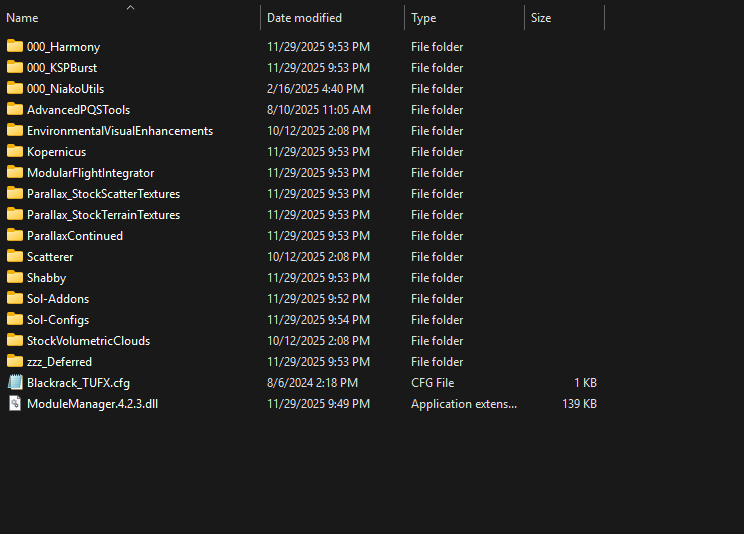Select the ModularFlightIntegrator folder name
Image resolution: width=744 pixels, height=534 pixels.
pos(90,173)
